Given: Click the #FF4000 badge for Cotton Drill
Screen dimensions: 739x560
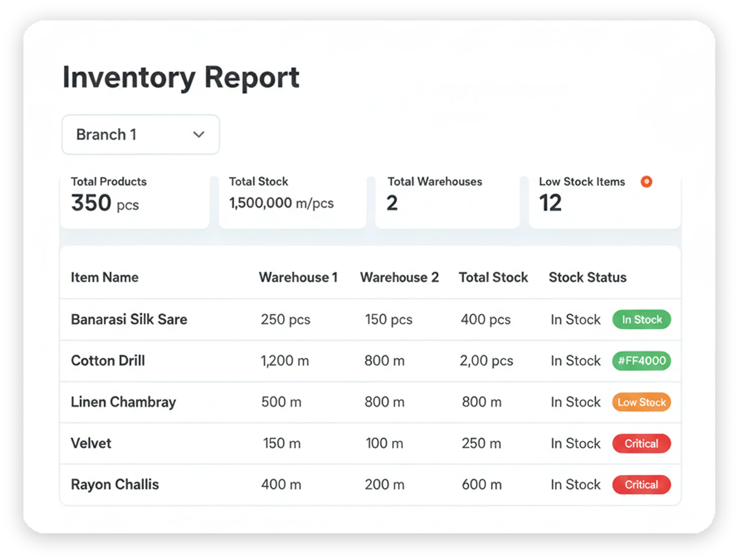Looking at the screenshot, I should click(642, 361).
